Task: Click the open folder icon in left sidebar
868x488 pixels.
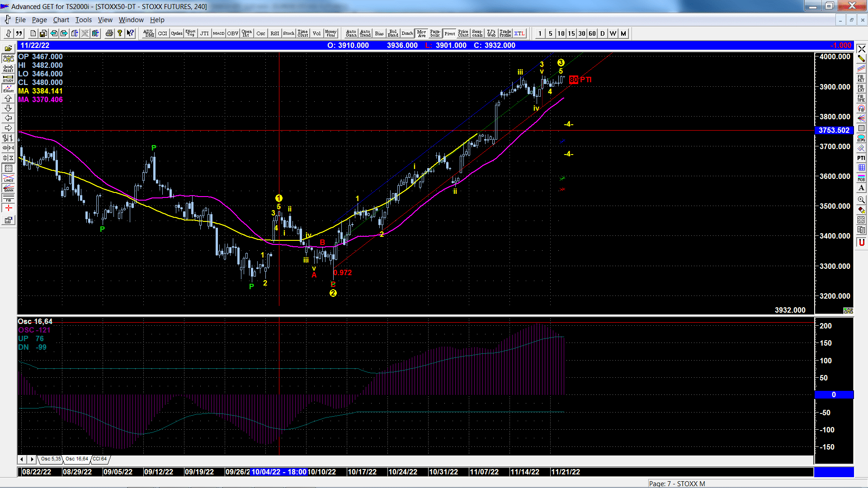Action: click(8, 49)
